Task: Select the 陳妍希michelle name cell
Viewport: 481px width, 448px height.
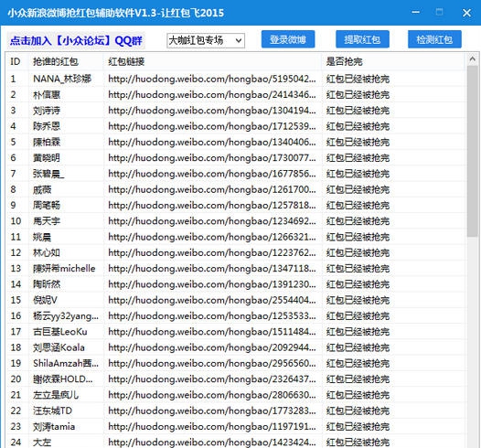Action: pyautogui.click(x=64, y=269)
